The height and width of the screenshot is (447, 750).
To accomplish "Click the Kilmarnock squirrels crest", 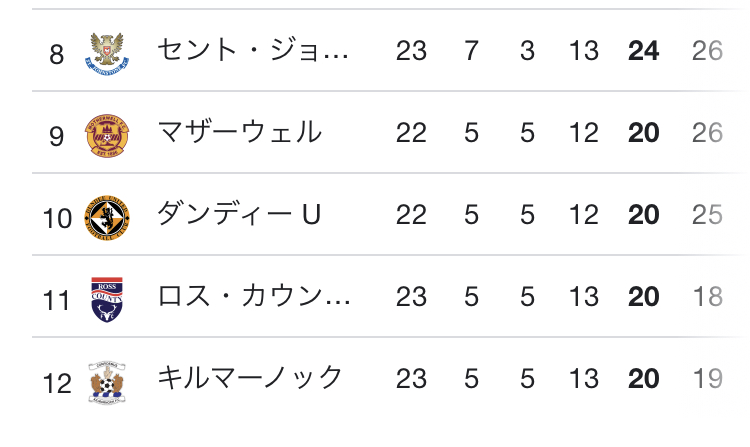I will tap(107, 382).
